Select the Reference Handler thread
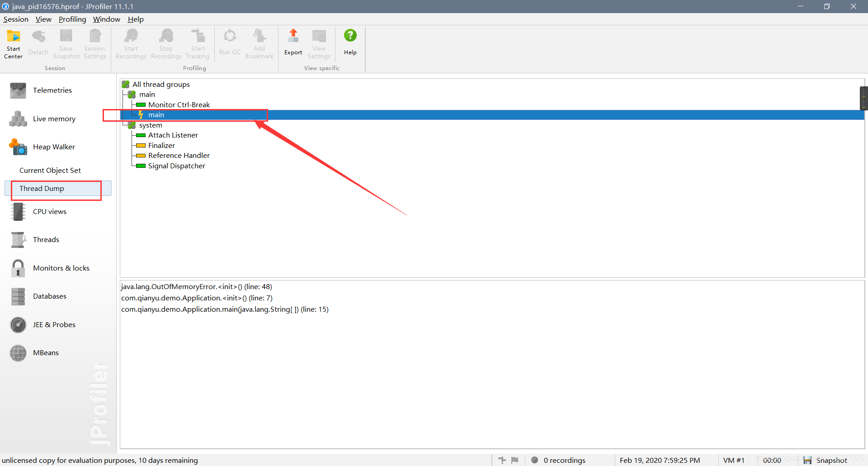868x466 pixels. (179, 156)
